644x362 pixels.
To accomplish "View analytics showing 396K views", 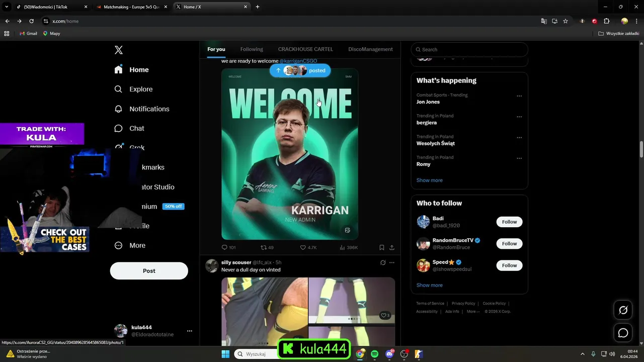I will pyautogui.click(x=349, y=247).
